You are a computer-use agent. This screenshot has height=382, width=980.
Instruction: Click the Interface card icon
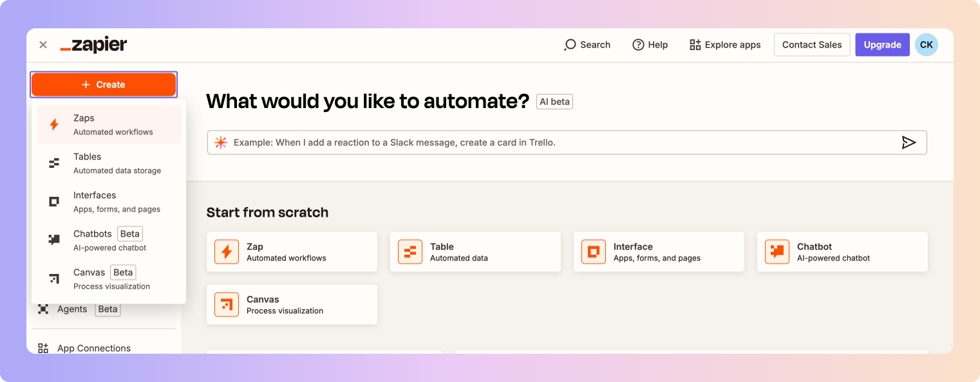pos(594,252)
